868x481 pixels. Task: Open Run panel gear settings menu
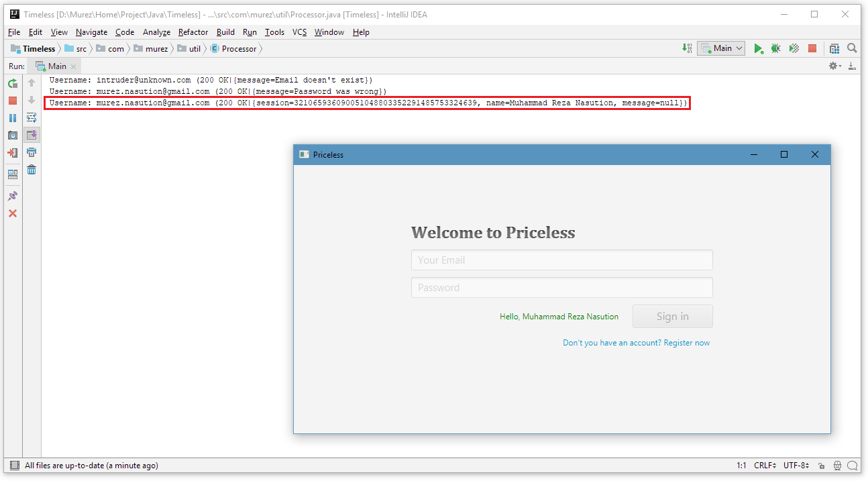pyautogui.click(x=834, y=66)
